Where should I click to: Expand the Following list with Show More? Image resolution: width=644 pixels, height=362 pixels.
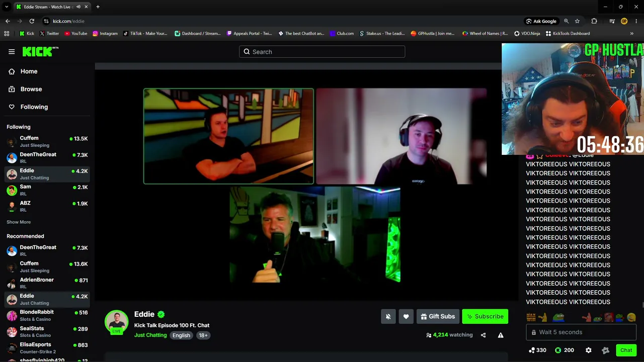(19, 222)
